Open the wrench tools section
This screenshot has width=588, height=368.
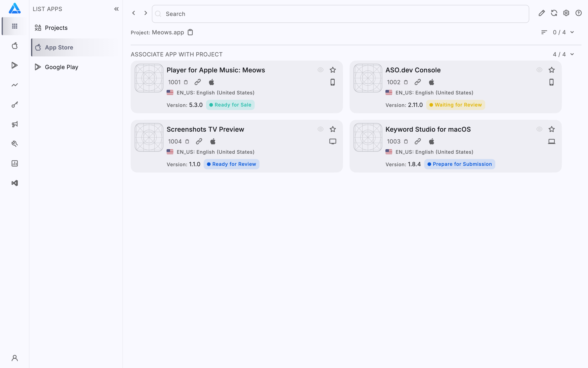click(x=14, y=144)
